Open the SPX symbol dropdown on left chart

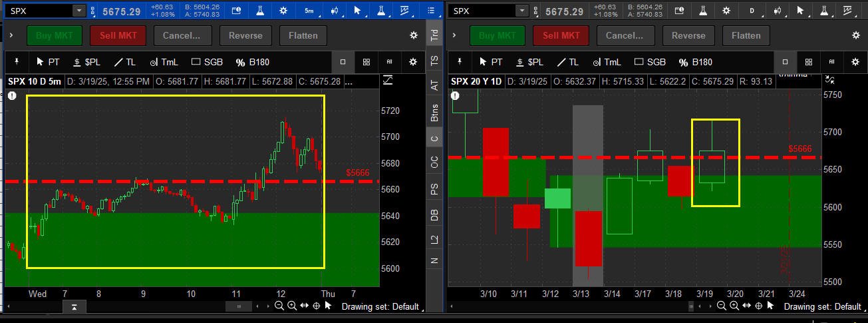pyautogui.click(x=78, y=11)
